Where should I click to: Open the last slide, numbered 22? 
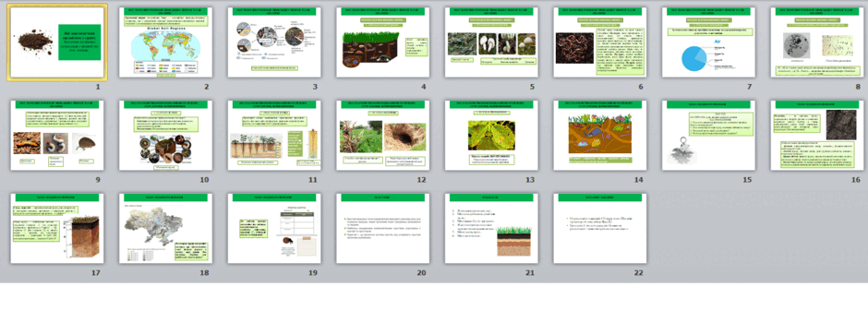[x=599, y=228]
